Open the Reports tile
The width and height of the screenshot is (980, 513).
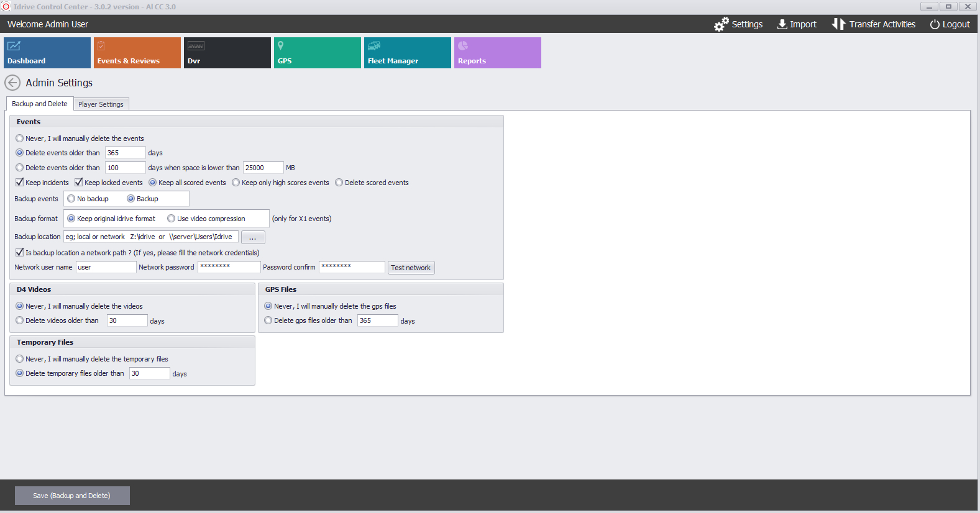[x=498, y=53]
